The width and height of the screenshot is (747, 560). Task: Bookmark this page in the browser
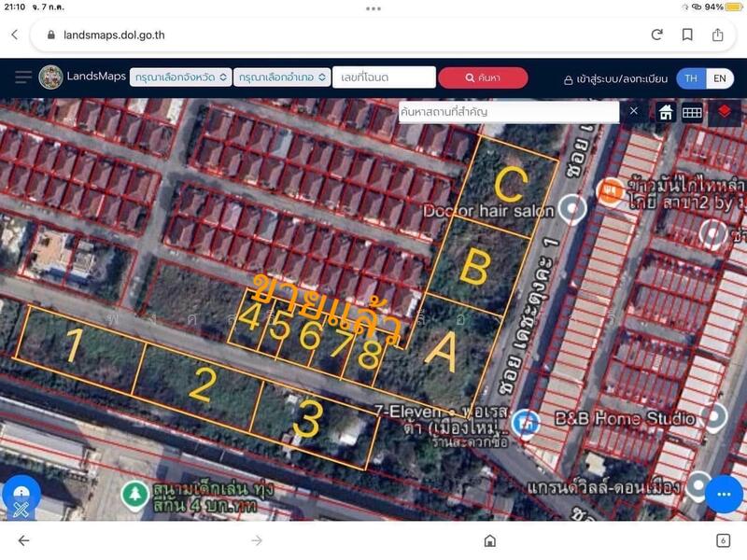pyautogui.click(x=687, y=35)
